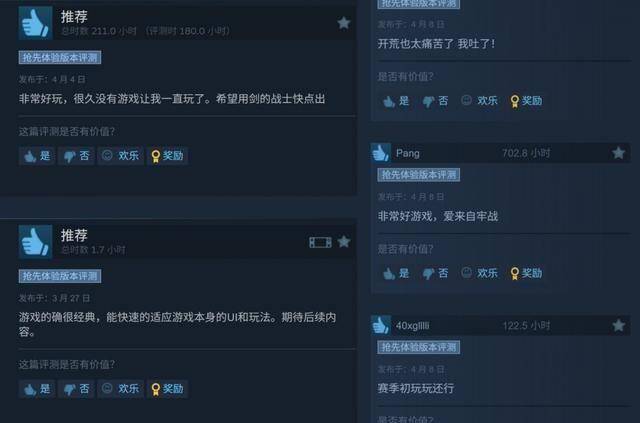Vote 是 on the 1.7 hours review
Screen dimensions: 640x423
pos(37,389)
